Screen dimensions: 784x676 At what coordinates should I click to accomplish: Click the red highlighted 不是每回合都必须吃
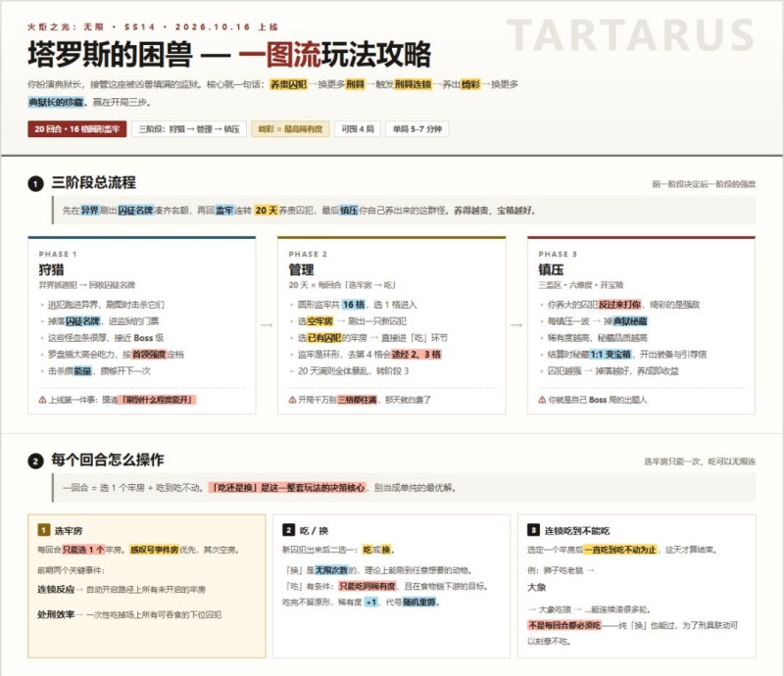pyautogui.click(x=564, y=625)
